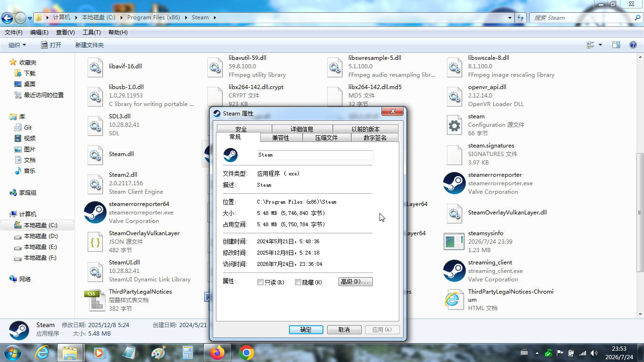The height and width of the screenshot is (362, 644).
Task: Switch to the 详细信息 tab
Action: pyautogui.click(x=302, y=129)
